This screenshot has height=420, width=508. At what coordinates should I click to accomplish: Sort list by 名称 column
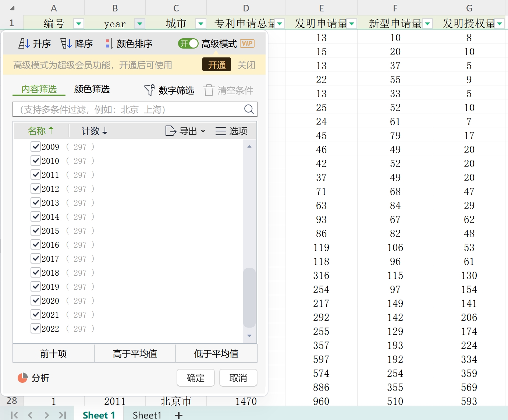(41, 131)
